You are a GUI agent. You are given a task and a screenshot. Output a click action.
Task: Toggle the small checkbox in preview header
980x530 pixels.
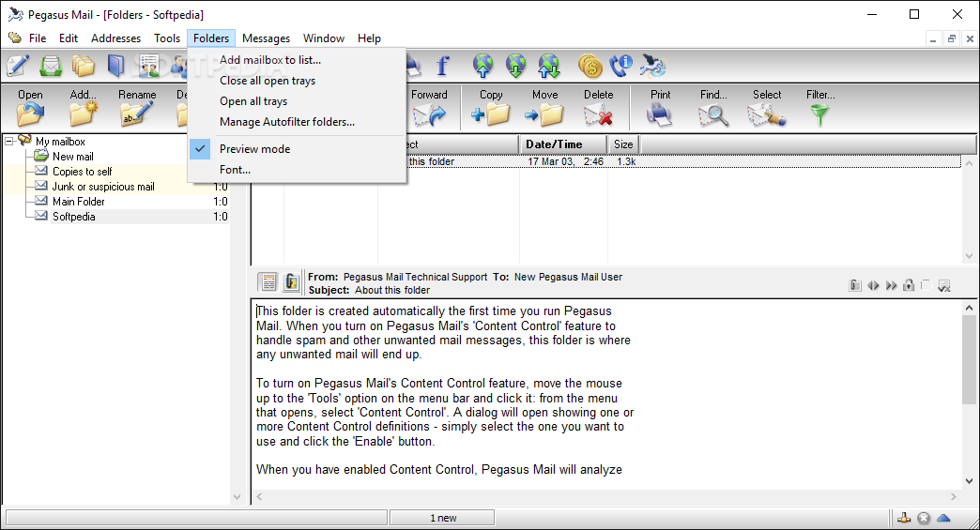pyautogui.click(x=926, y=285)
